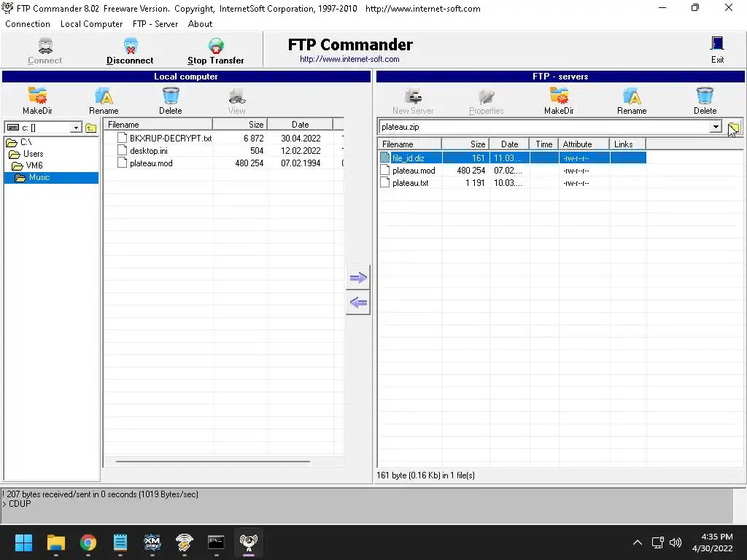Sort local files by Date column
Viewport: 747px width, 560px height.
300,124
